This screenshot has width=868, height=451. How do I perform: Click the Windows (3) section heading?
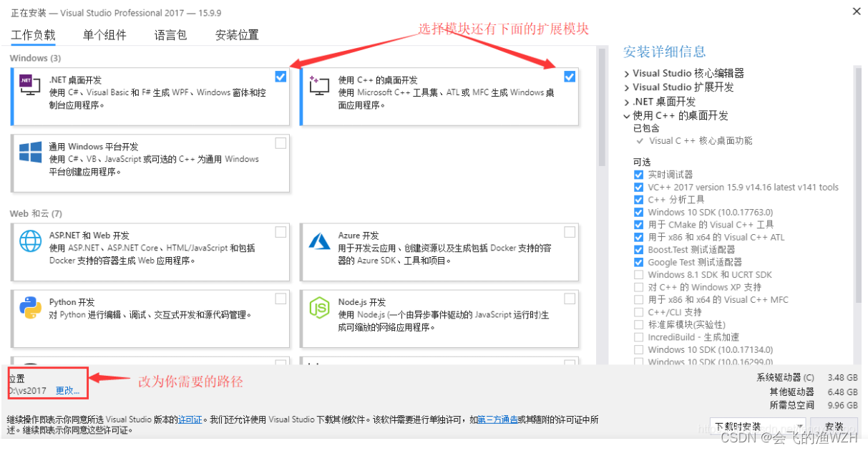(x=35, y=58)
